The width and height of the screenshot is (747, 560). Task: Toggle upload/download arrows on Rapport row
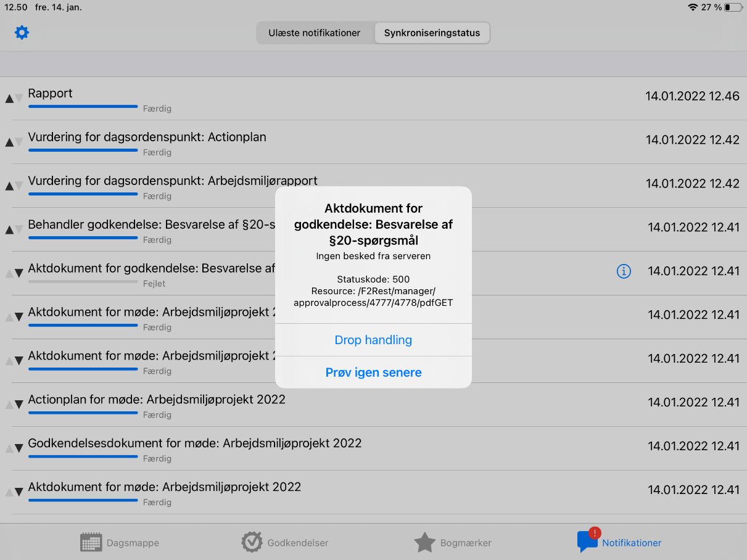coord(14,98)
